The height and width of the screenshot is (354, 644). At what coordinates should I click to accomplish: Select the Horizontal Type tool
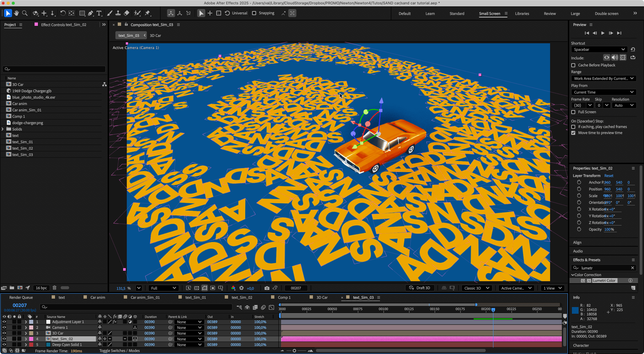(99, 13)
